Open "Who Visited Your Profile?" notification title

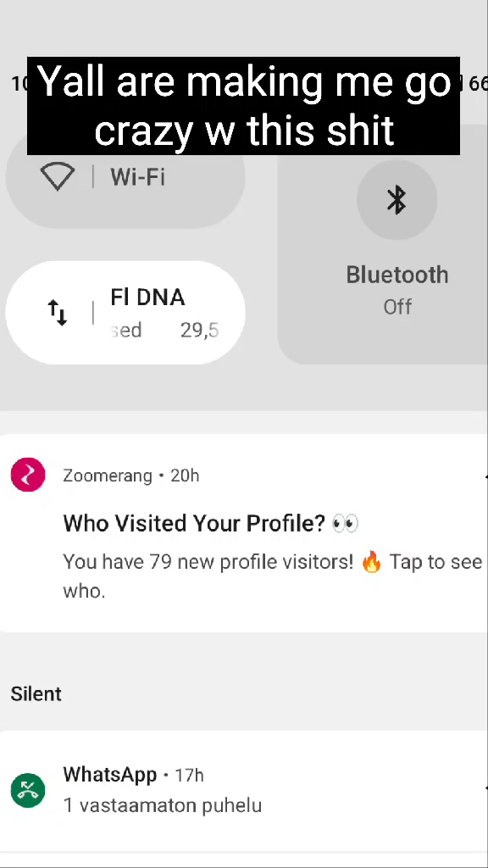194,523
